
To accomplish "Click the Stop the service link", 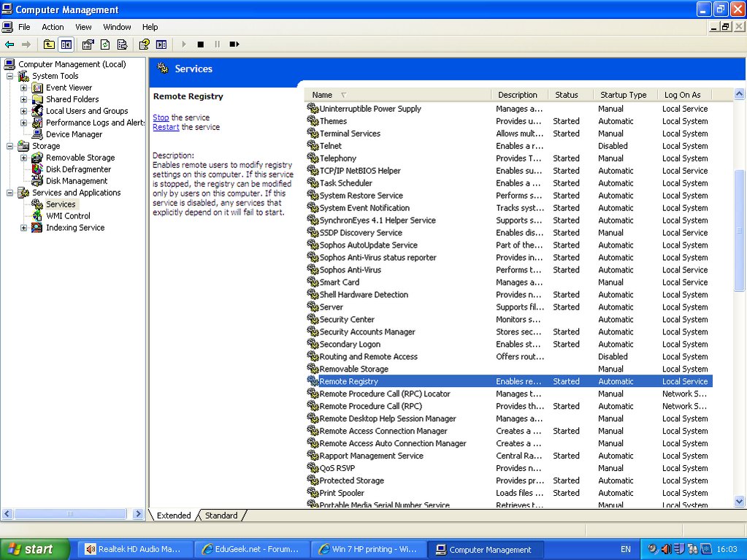I will pos(161,117).
